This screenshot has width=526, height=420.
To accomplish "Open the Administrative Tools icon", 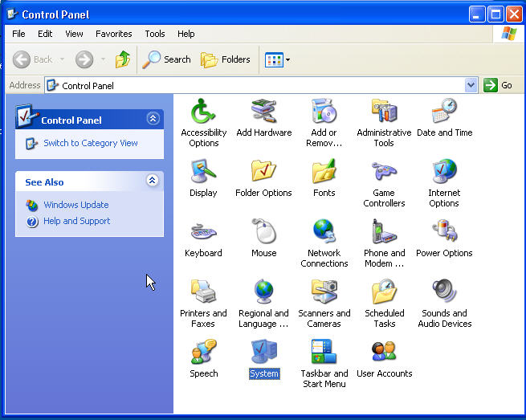I will pyautogui.click(x=384, y=111).
